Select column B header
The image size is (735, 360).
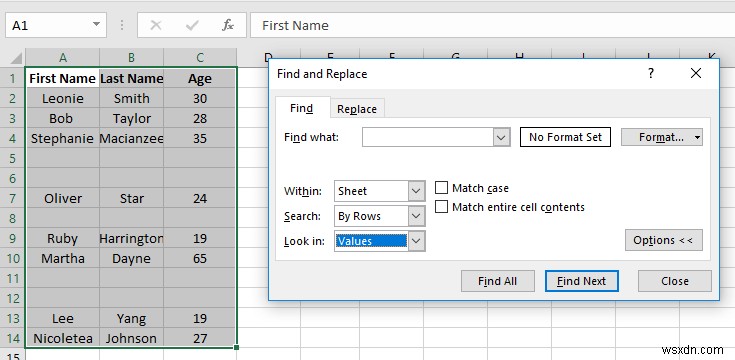click(131, 58)
